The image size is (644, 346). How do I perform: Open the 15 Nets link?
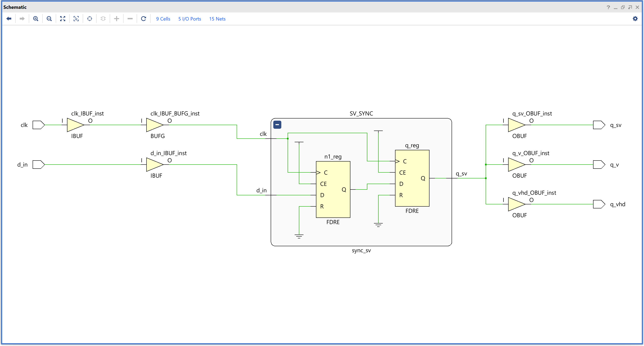pyautogui.click(x=217, y=19)
